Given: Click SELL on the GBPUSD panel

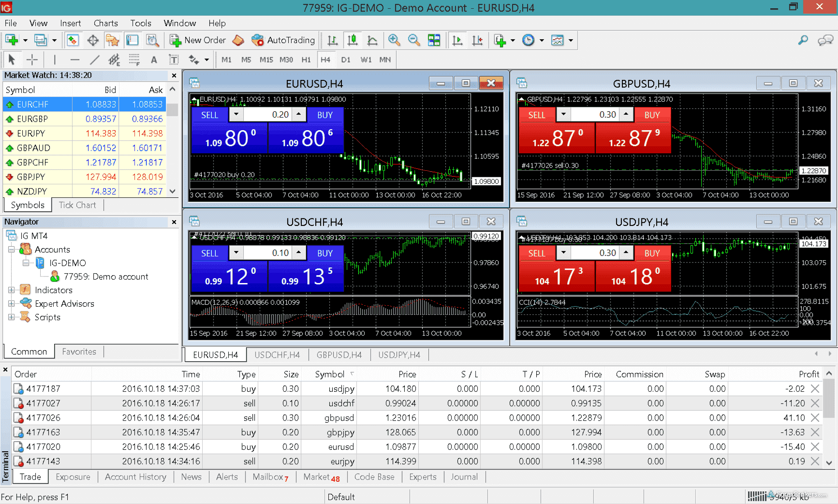Looking at the screenshot, I should (537, 114).
